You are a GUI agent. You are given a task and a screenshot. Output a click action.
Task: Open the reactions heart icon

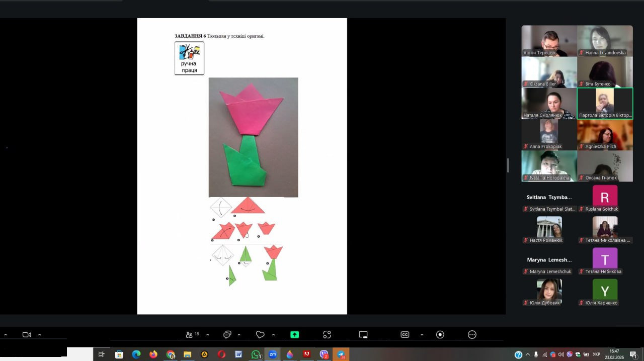pos(260,335)
